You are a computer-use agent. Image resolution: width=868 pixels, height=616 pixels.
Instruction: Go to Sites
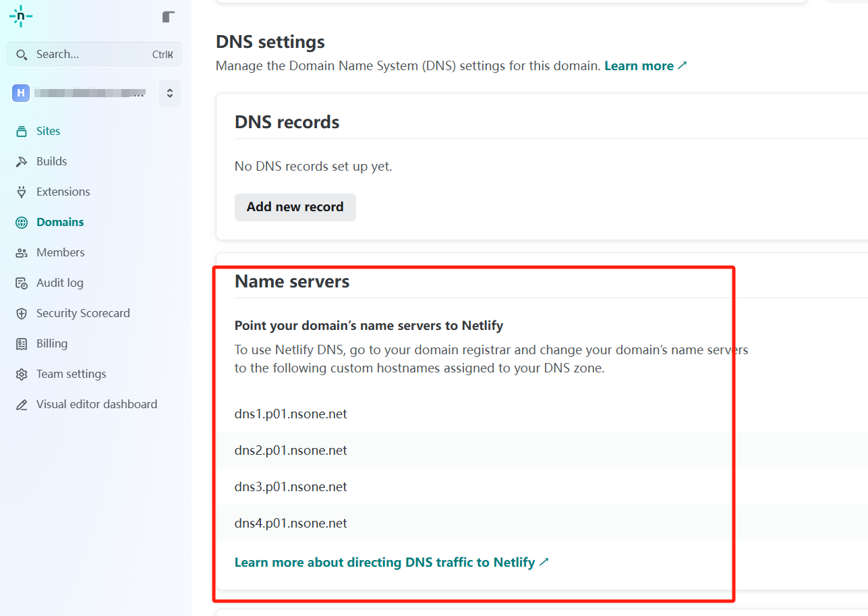click(48, 131)
